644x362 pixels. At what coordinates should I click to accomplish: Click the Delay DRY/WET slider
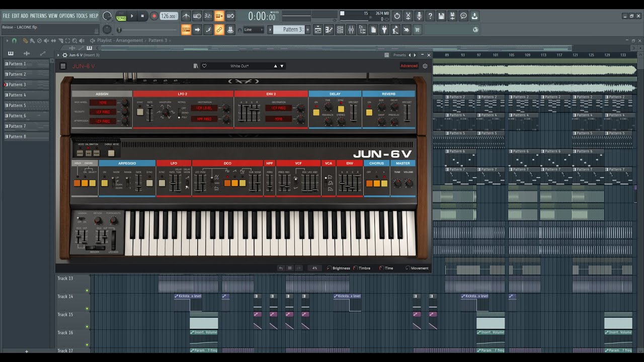pyautogui.click(x=354, y=113)
